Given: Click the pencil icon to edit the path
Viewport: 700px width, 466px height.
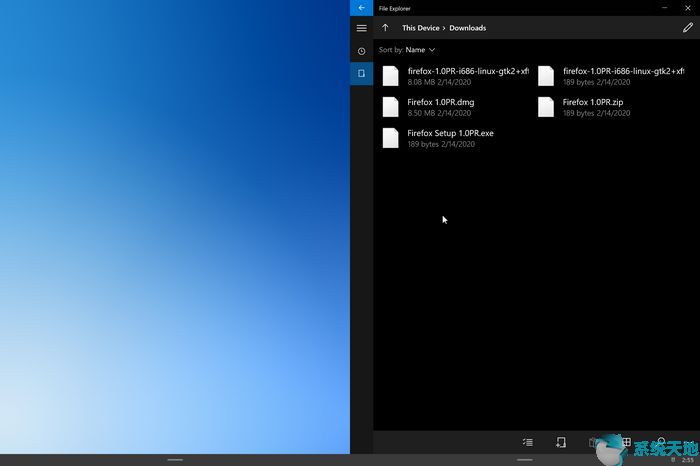Looking at the screenshot, I should [x=688, y=28].
